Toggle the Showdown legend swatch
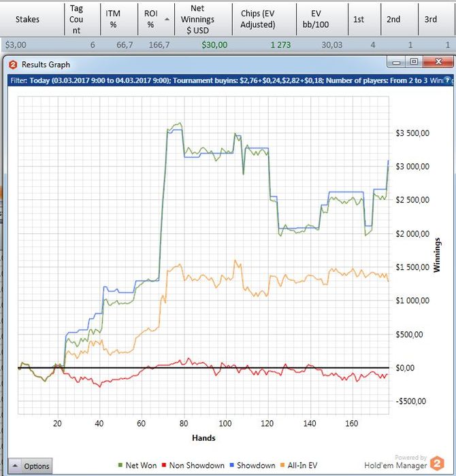456x476 pixels. (x=232, y=465)
